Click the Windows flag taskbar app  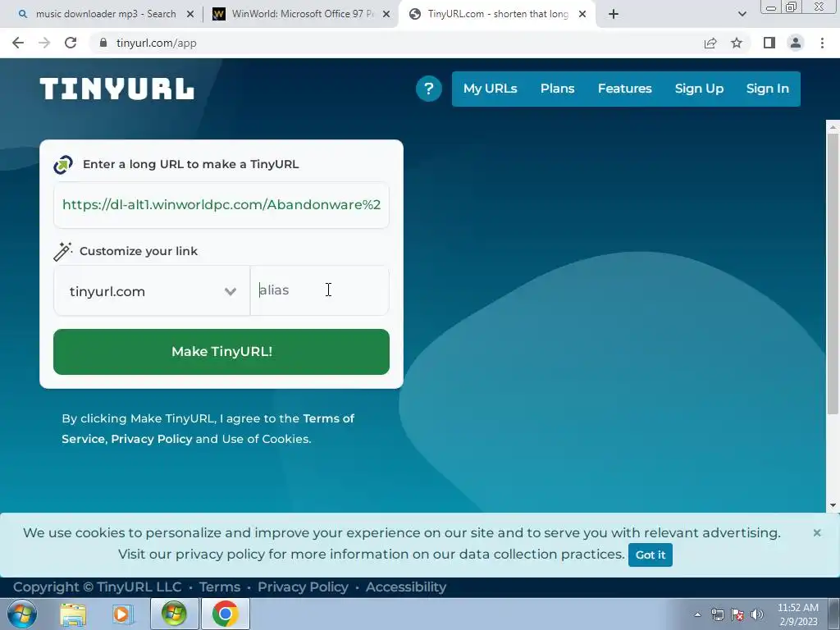(x=175, y=614)
